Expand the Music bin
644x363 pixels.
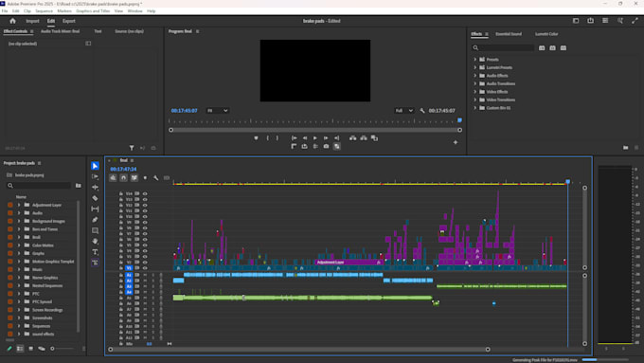[19, 269]
